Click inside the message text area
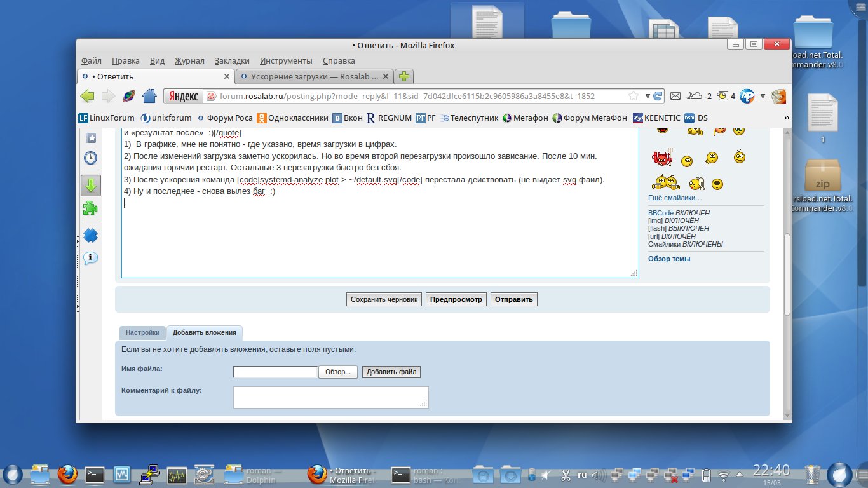 tap(380, 203)
